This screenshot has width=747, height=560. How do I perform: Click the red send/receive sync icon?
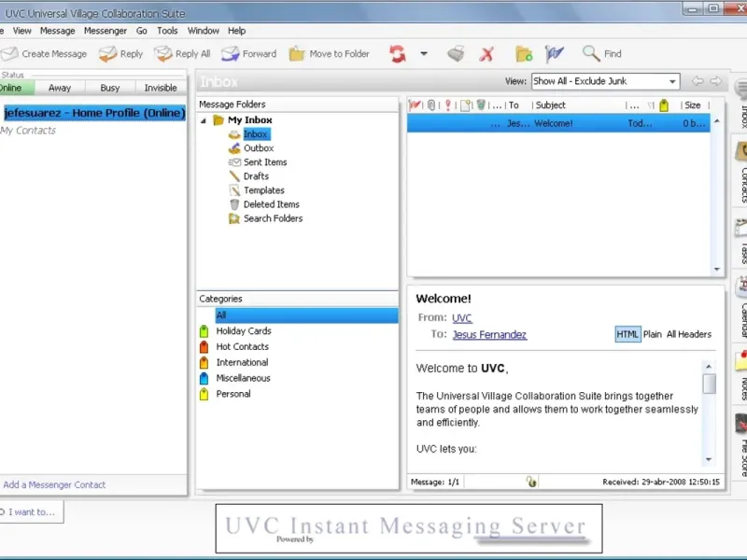coord(398,54)
